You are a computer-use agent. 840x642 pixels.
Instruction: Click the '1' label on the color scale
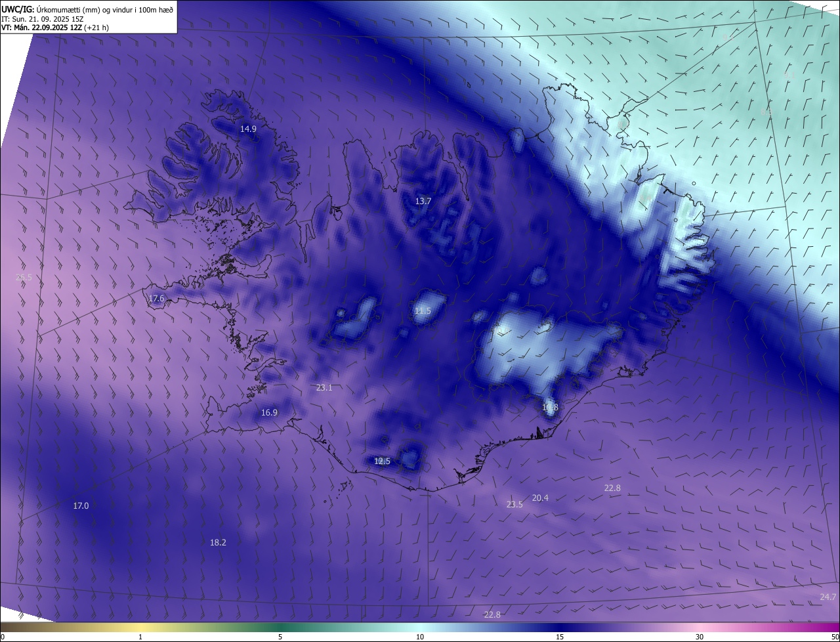point(140,637)
